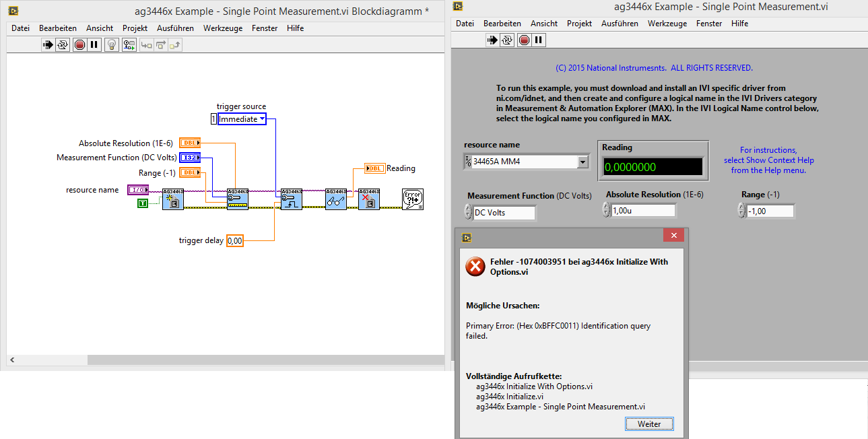Screen dimensions: 868x439
Task: Open Projekt menu in Blockdiagramm window
Action: click(x=135, y=28)
